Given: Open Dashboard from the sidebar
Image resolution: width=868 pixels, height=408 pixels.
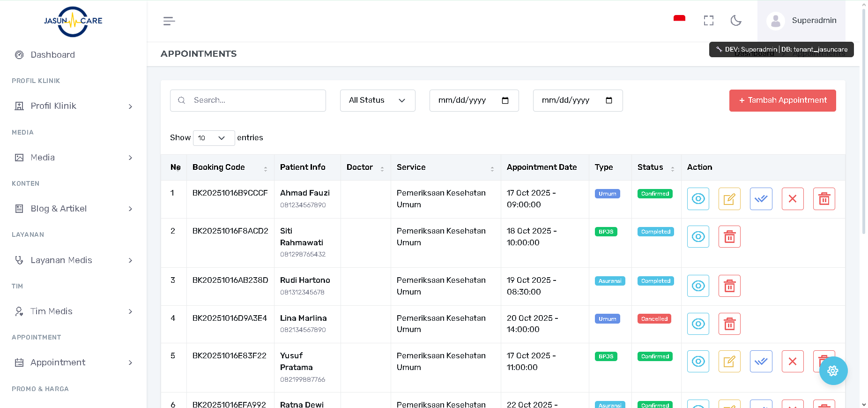Looking at the screenshot, I should (x=52, y=55).
